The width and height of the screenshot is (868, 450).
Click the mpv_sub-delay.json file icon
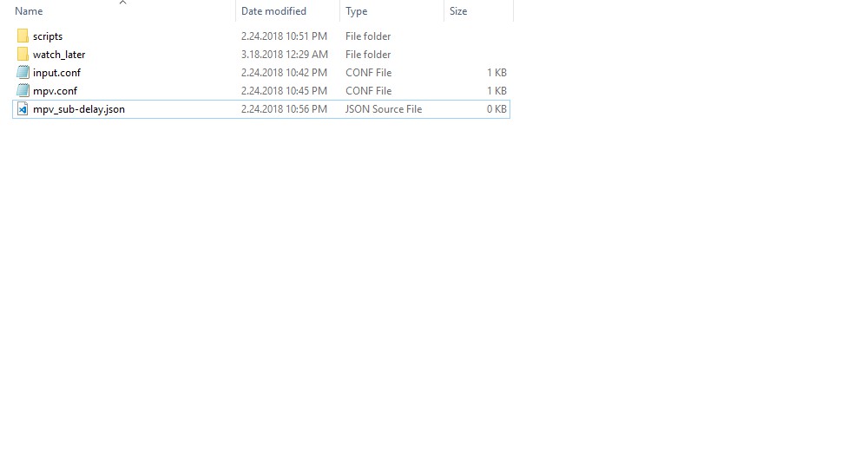tap(23, 109)
